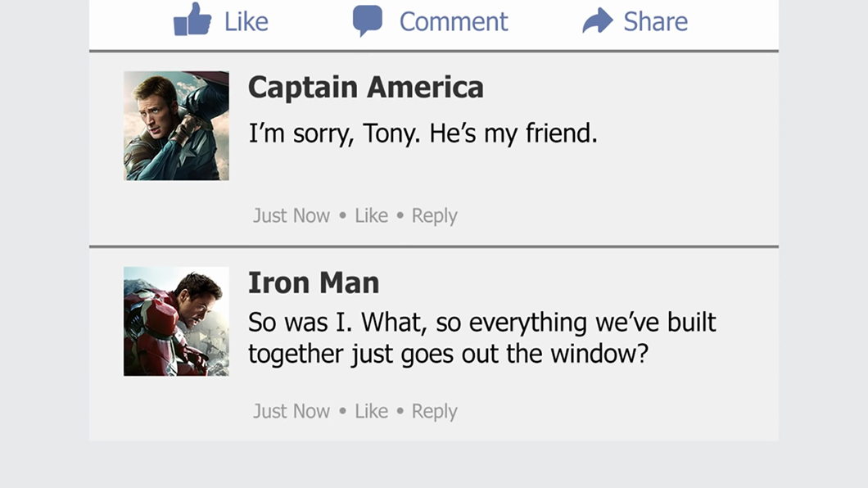Click the divider line between the two comments

[434, 246]
